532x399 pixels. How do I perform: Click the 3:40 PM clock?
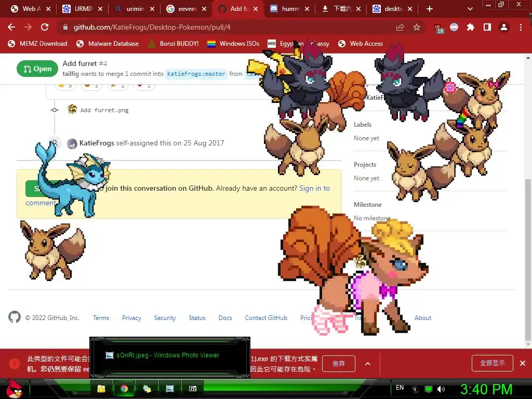click(x=486, y=389)
